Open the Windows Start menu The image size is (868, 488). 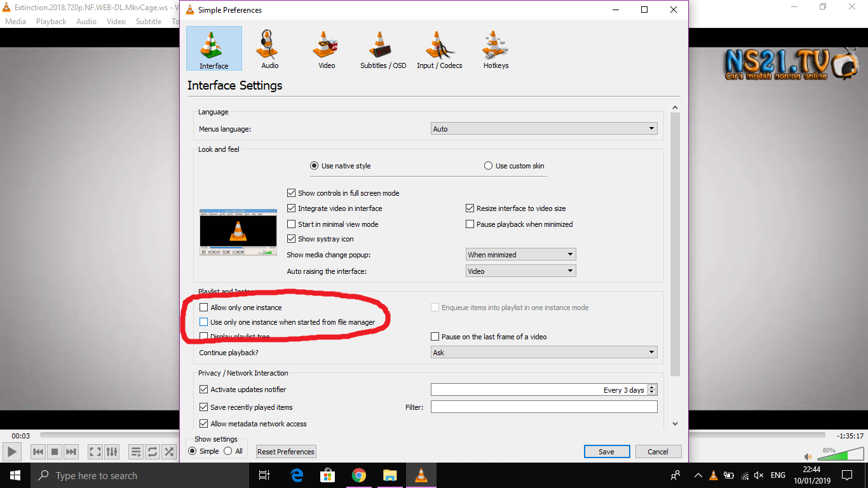(15, 475)
